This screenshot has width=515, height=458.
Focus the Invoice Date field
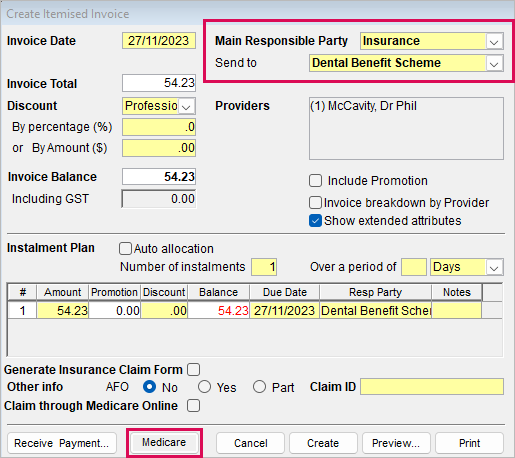tap(159, 41)
